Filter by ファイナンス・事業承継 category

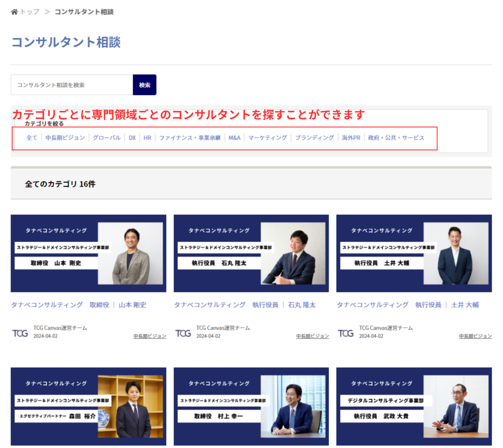click(189, 138)
